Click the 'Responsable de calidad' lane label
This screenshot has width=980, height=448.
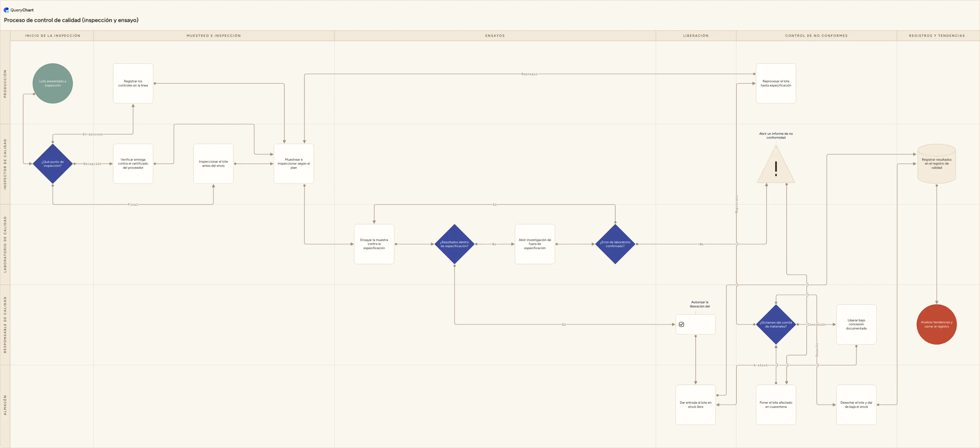point(5,325)
